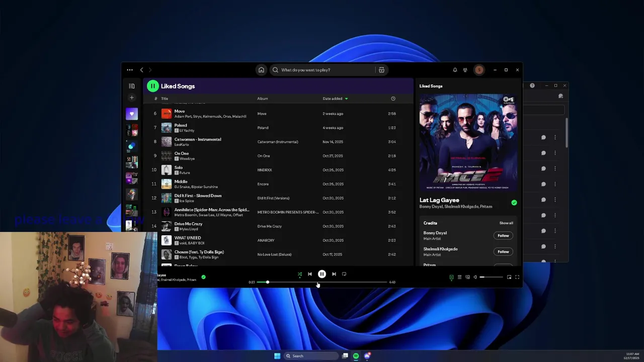Select the song 'Middle'
644x362 pixels.
point(181,182)
